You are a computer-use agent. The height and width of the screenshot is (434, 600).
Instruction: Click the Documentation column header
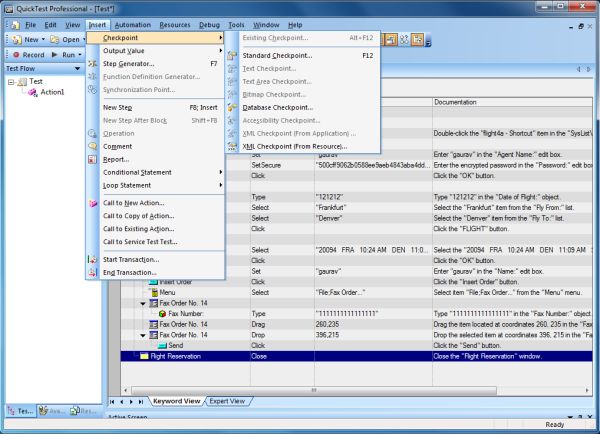[x=512, y=102]
